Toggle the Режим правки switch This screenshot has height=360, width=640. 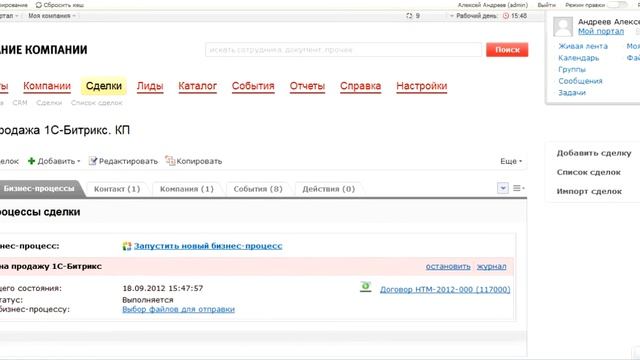point(617,5)
